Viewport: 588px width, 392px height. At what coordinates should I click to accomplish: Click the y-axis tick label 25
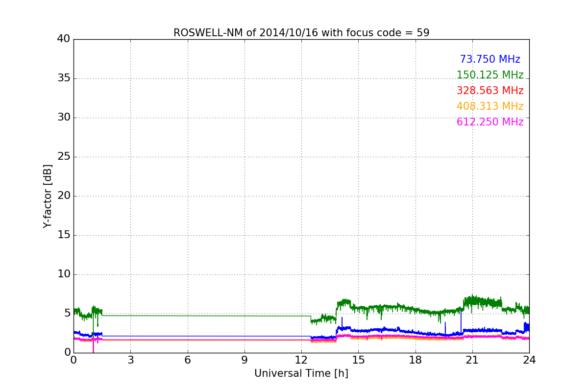(x=64, y=157)
